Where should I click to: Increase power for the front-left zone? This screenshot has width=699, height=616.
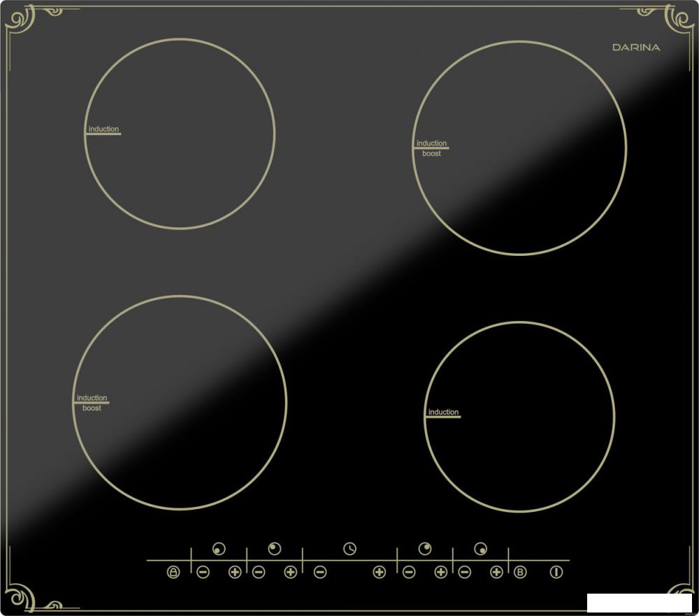pyautogui.click(x=235, y=572)
